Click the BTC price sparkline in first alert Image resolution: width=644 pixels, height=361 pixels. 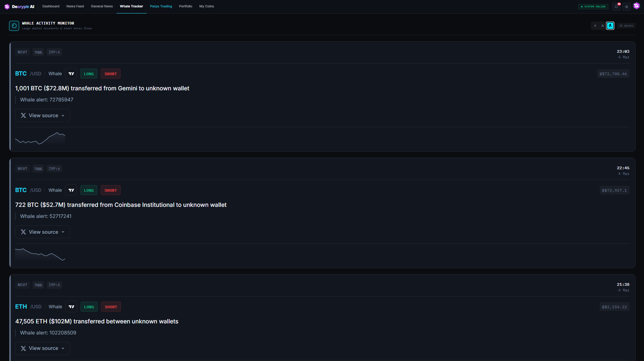pyautogui.click(x=40, y=138)
